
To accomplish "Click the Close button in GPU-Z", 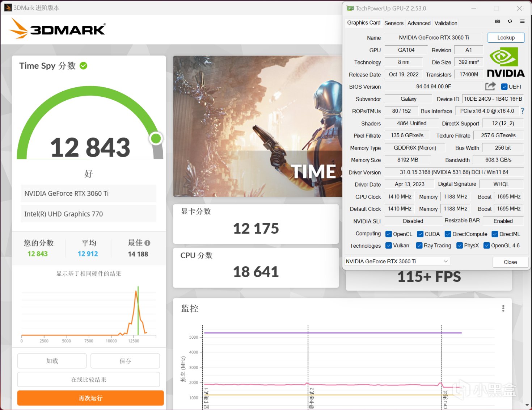I will point(510,262).
